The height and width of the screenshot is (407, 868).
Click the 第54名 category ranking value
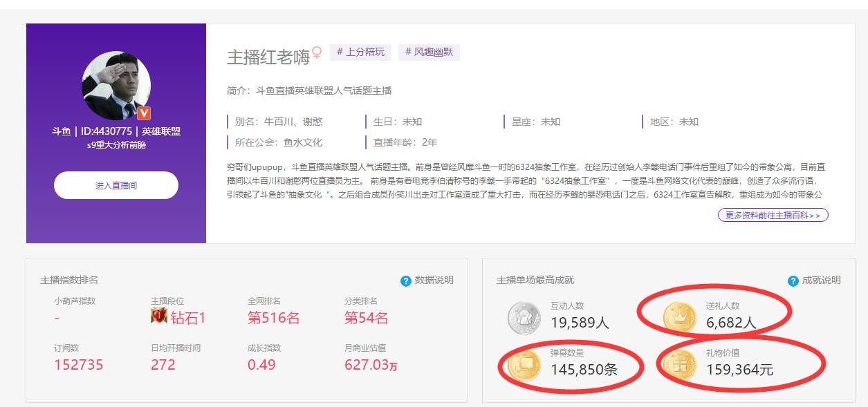(x=366, y=318)
